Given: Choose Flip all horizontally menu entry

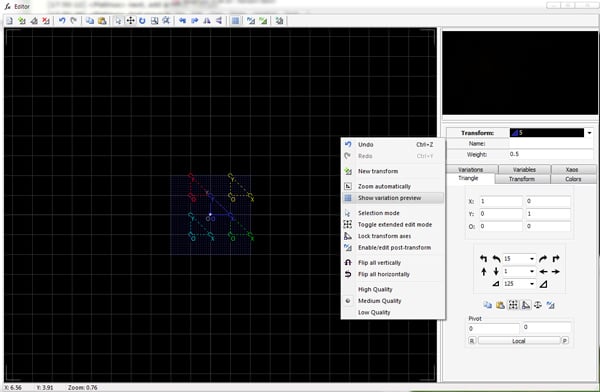Looking at the screenshot, I should [x=393, y=274].
